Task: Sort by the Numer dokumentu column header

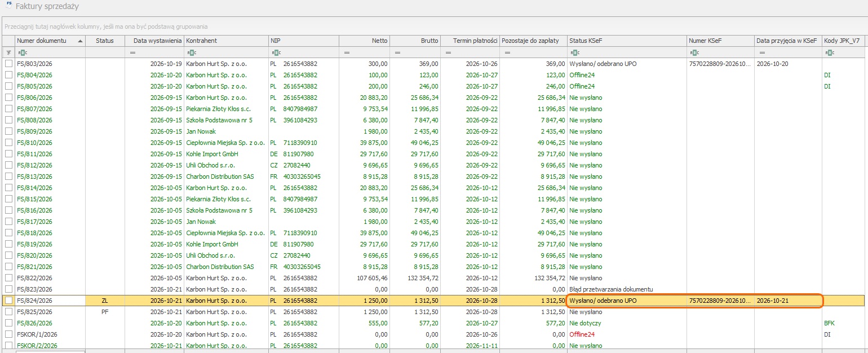Action: point(50,41)
